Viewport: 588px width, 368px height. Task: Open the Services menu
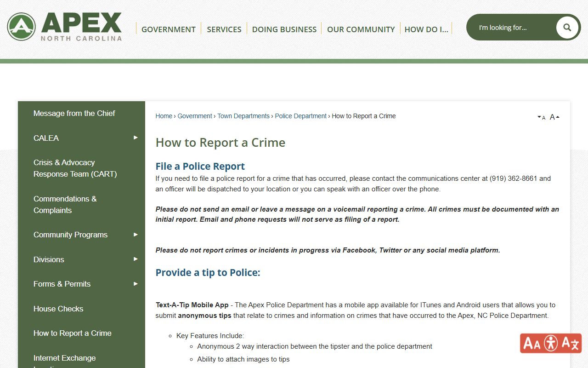224,29
